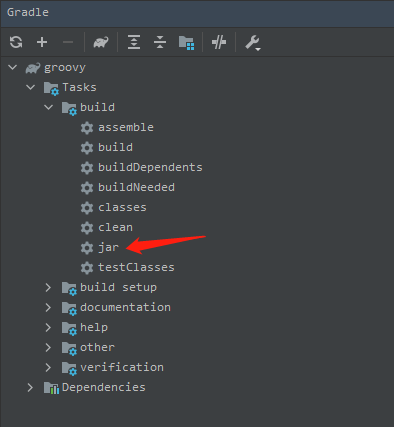394x427 pixels.
Task: Click the Execute Gradle Task elephant icon
Action: (101, 42)
